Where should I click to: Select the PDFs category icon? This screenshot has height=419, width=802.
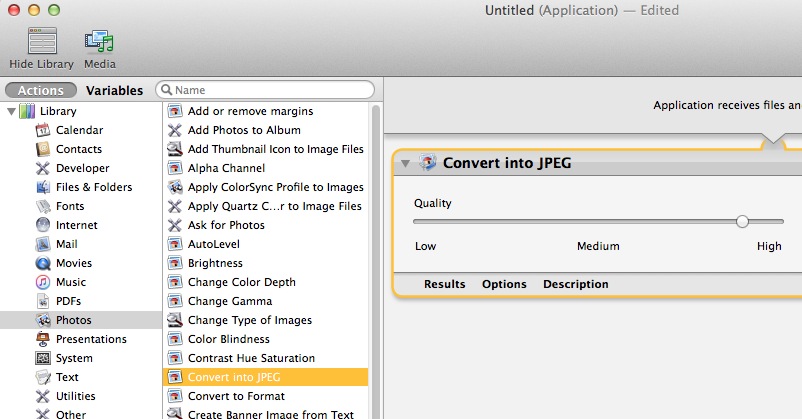tap(43, 301)
